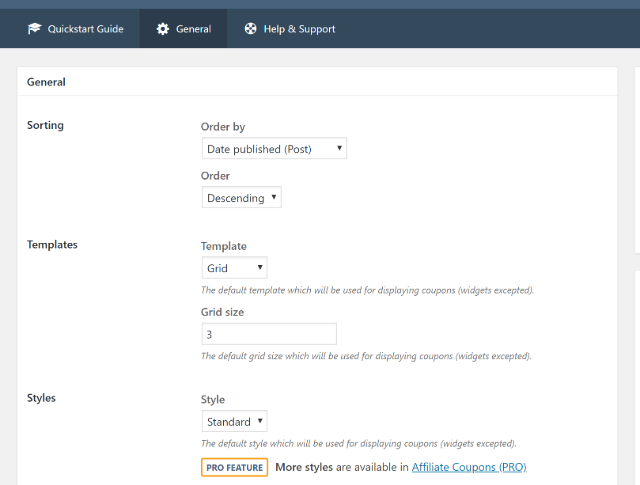Viewport: 640px width, 485px height.
Task: Click the Sorting section label
Action: [x=45, y=125]
